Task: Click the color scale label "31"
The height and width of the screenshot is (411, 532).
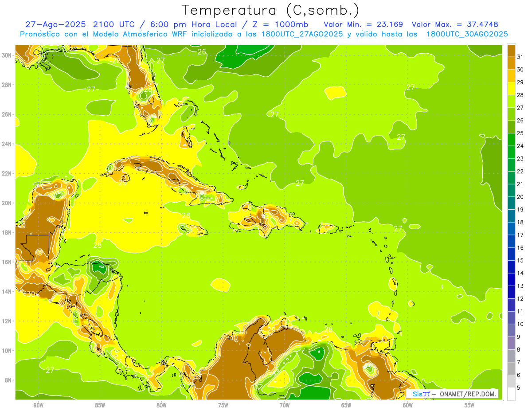Action: pyautogui.click(x=520, y=57)
